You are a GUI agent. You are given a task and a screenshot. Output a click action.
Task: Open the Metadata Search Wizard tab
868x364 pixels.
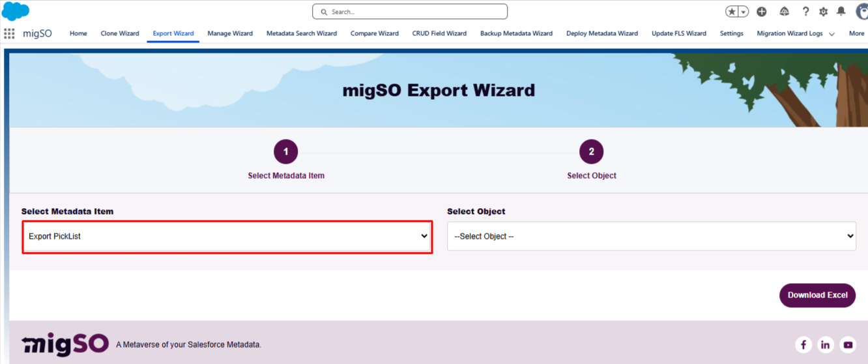302,33
